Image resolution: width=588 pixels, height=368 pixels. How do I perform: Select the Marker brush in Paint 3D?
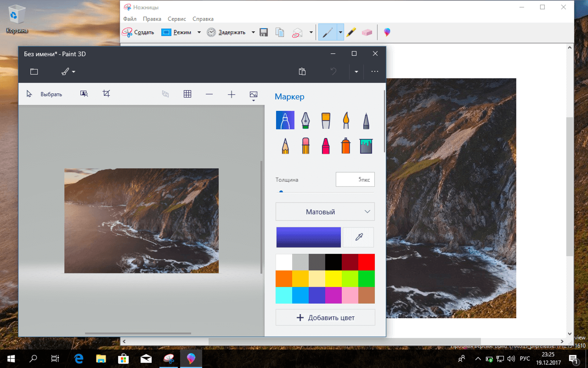pyautogui.click(x=285, y=120)
